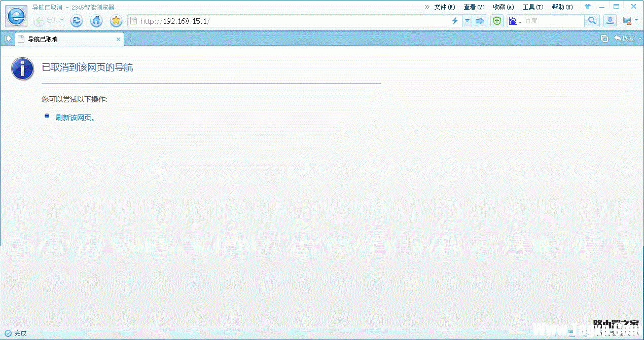The height and width of the screenshot is (340, 644).
Task: Click the page icon in address bar
Action: tap(134, 21)
